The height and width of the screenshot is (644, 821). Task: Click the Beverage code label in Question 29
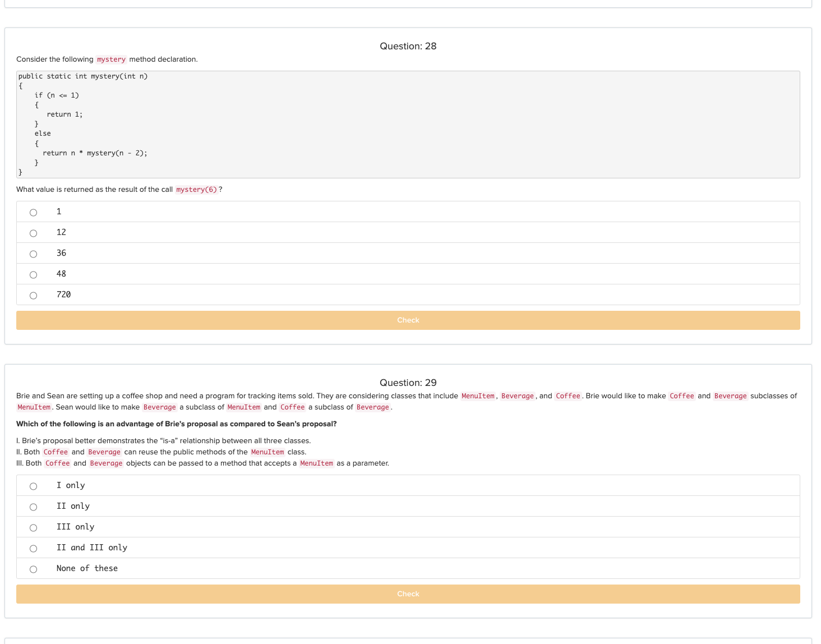click(517, 395)
